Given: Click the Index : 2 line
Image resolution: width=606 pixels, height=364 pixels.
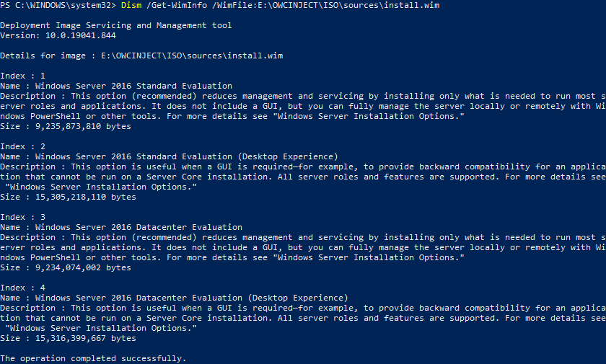Looking at the screenshot, I should 23,146.
